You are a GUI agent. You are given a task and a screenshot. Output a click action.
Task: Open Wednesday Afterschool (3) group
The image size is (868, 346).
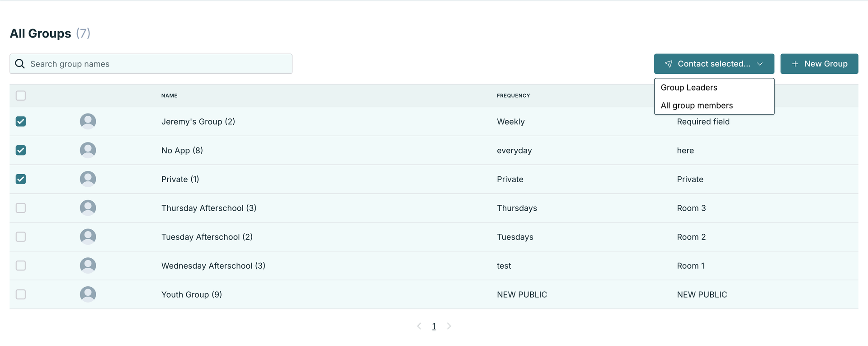pyautogui.click(x=213, y=266)
